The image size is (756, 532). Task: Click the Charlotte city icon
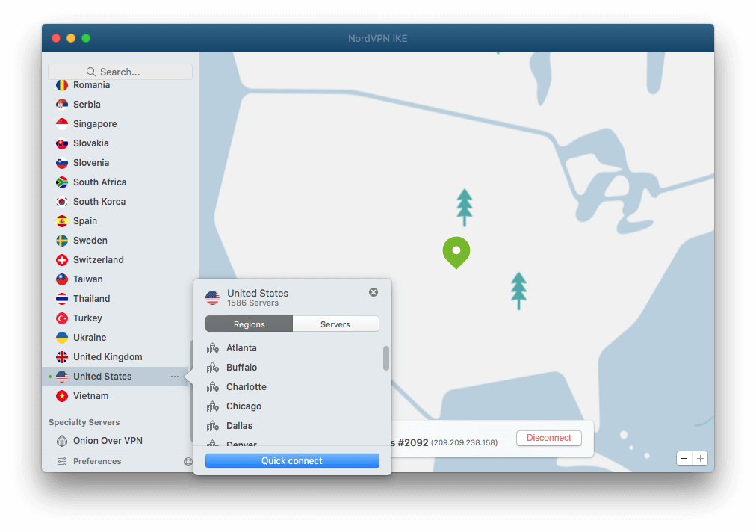coord(213,387)
